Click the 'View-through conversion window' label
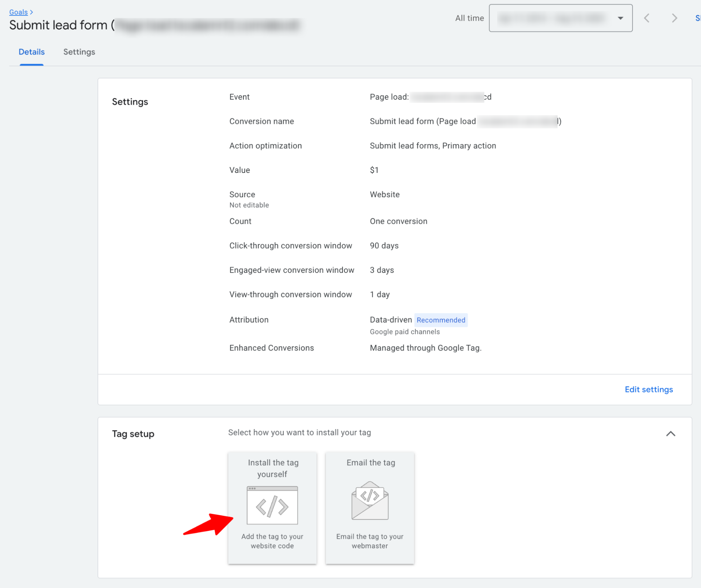Viewport: 701px width, 588px height. [290, 294]
